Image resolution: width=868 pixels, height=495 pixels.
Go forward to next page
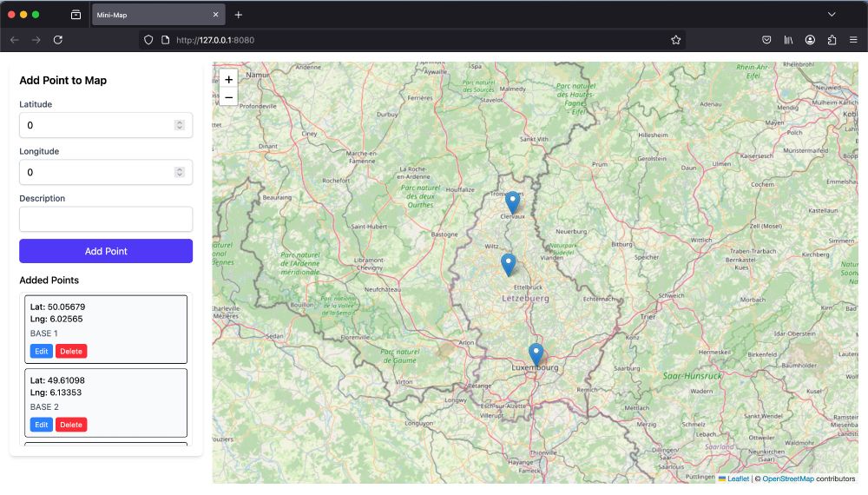[x=36, y=40]
